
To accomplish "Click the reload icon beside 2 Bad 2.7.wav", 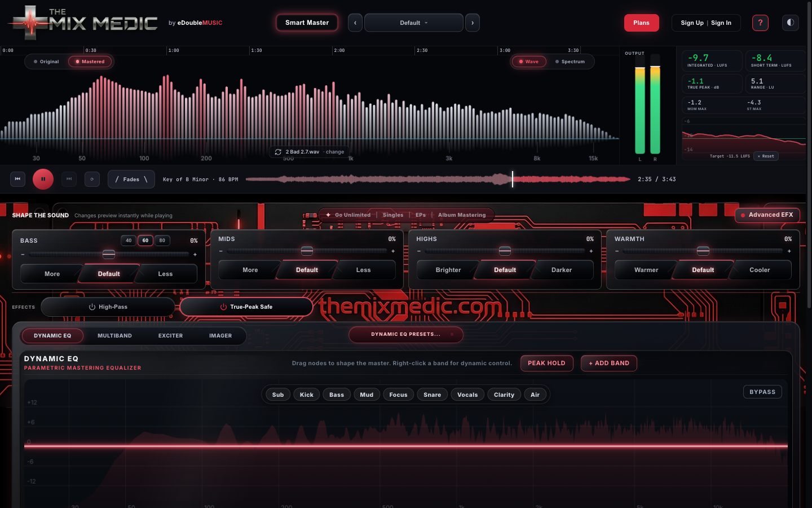I will pyautogui.click(x=278, y=152).
